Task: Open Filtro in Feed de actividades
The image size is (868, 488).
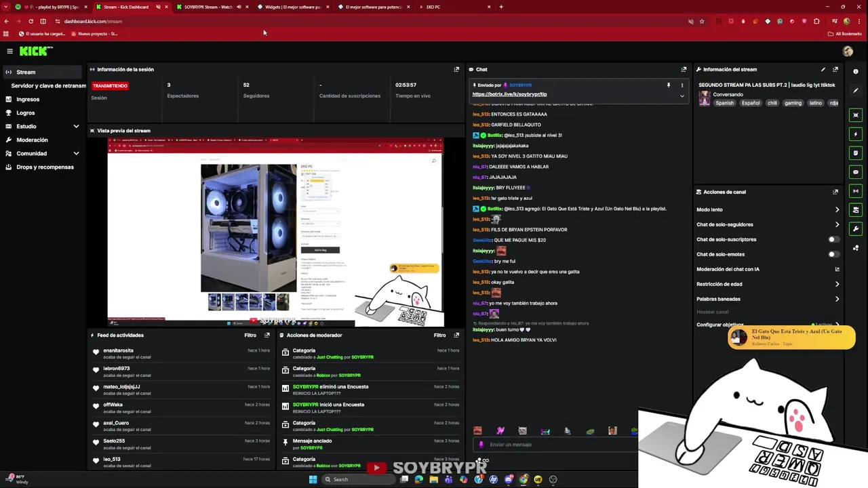Action: (250, 335)
